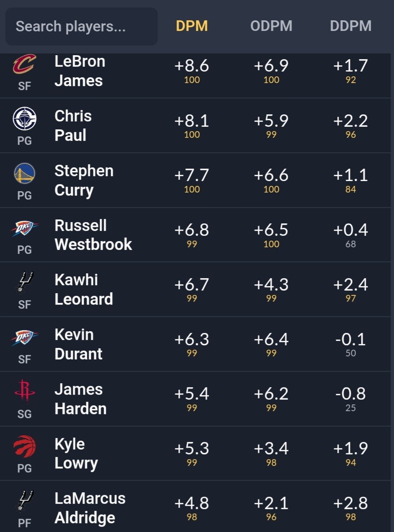
Task: Sort by the ODPM column header
Action: coord(271,26)
